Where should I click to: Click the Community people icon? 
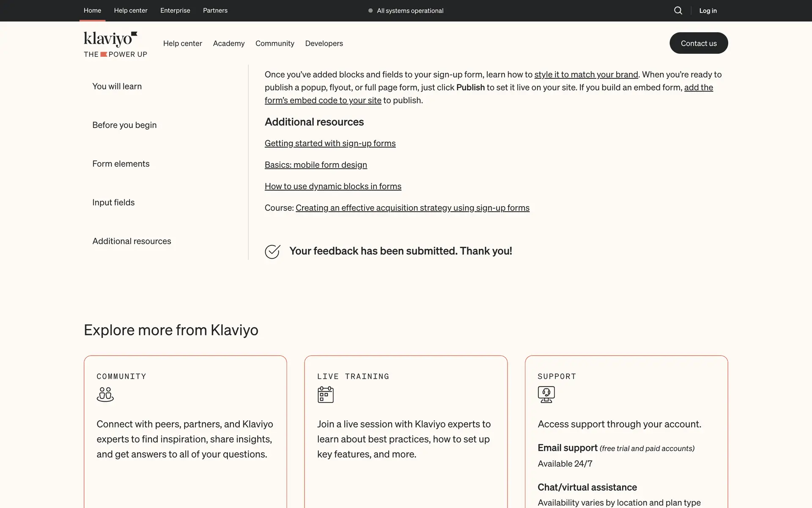pyautogui.click(x=105, y=395)
